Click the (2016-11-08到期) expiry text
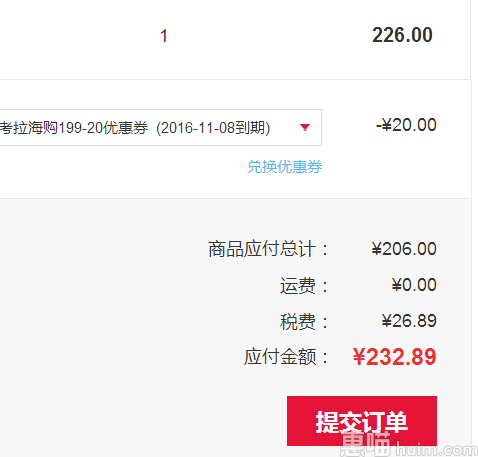The height and width of the screenshot is (457, 478). coord(213,128)
